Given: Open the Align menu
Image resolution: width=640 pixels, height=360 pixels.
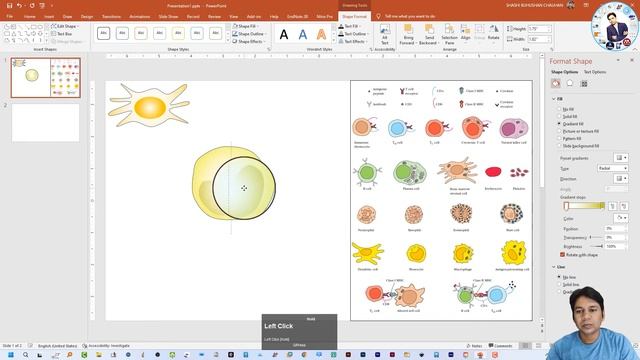Looking at the screenshot, I should pos(466,33).
